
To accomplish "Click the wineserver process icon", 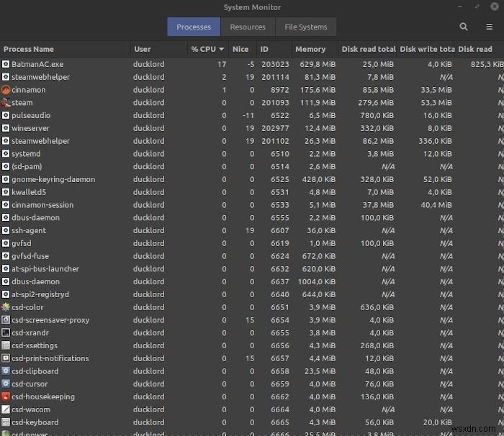I will coord(6,128).
